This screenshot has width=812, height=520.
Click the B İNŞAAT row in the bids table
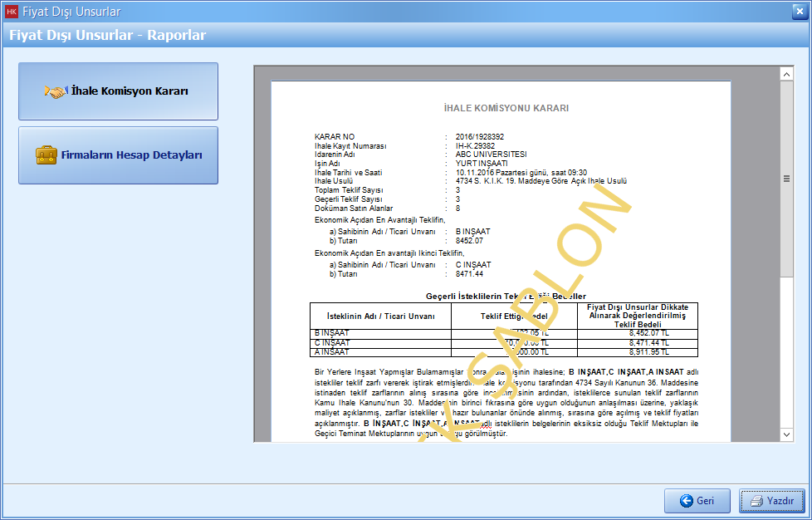[332, 332]
